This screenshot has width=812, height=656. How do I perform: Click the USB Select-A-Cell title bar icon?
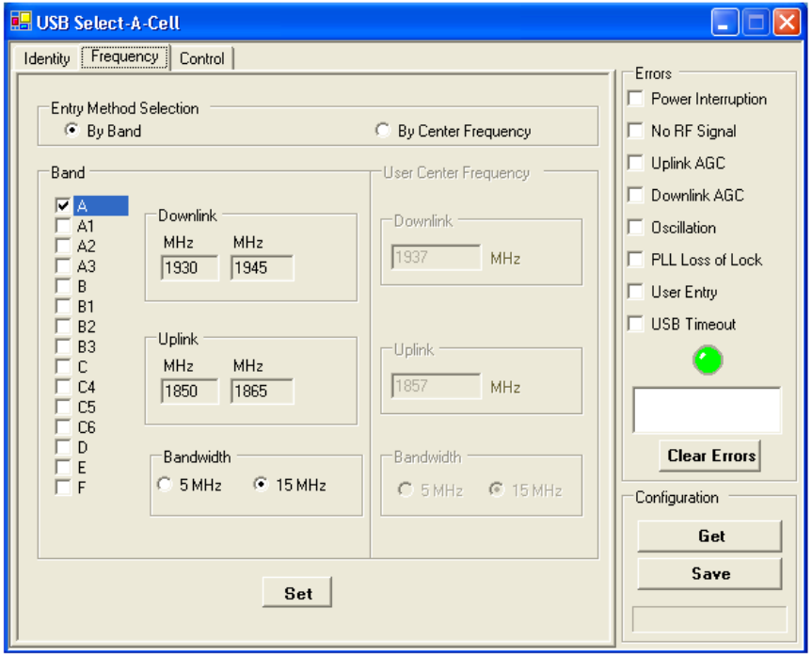22,22
